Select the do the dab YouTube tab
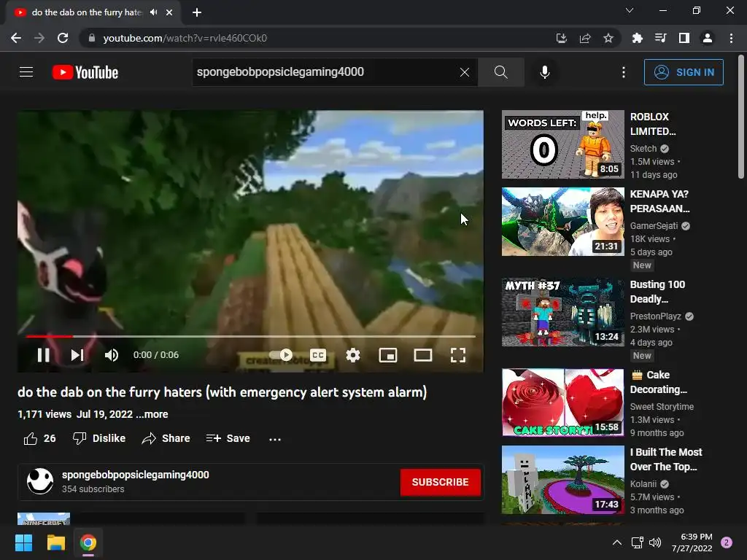 click(93, 12)
